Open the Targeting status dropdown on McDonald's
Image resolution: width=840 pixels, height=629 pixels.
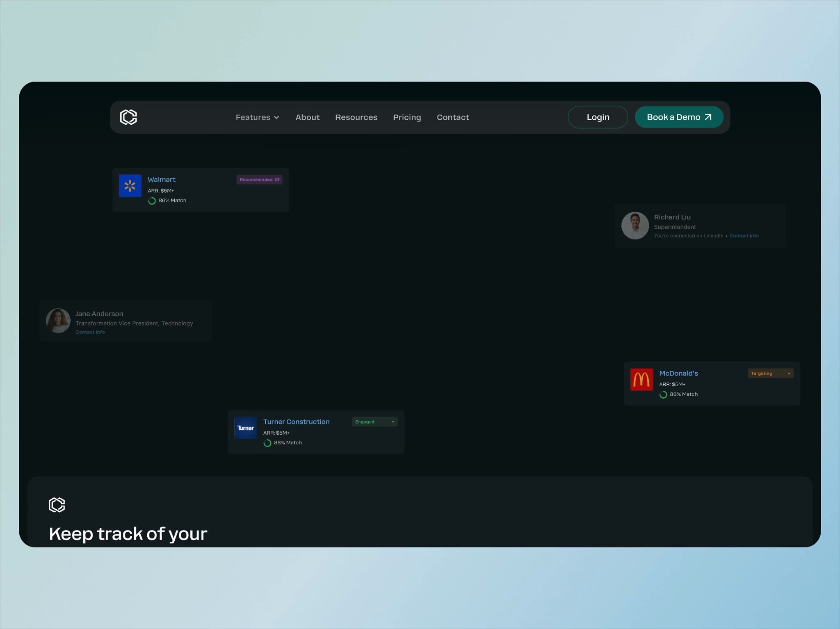[x=770, y=373]
